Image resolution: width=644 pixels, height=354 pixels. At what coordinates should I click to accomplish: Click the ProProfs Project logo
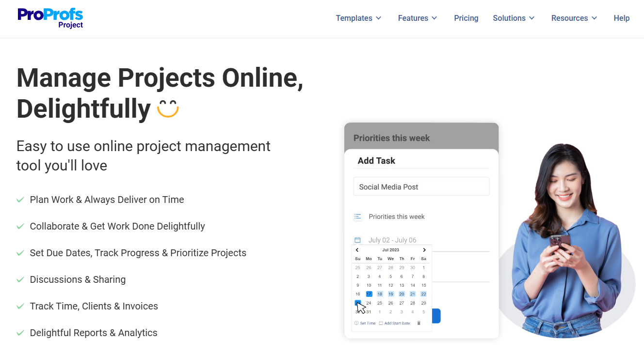[x=50, y=18]
